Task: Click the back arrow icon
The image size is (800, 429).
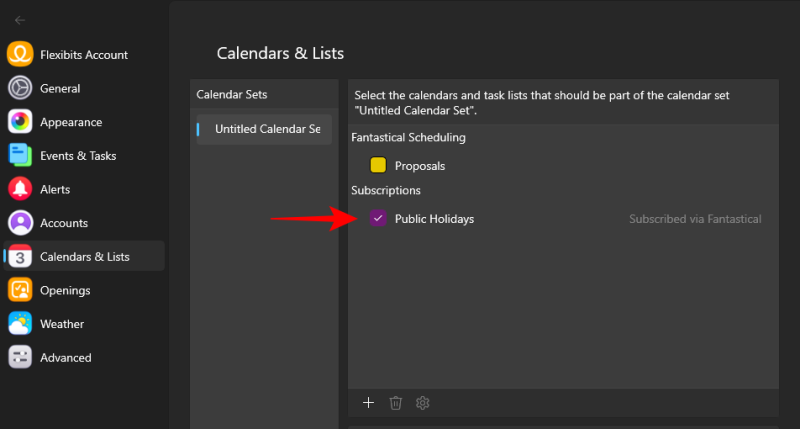Action: pos(20,20)
